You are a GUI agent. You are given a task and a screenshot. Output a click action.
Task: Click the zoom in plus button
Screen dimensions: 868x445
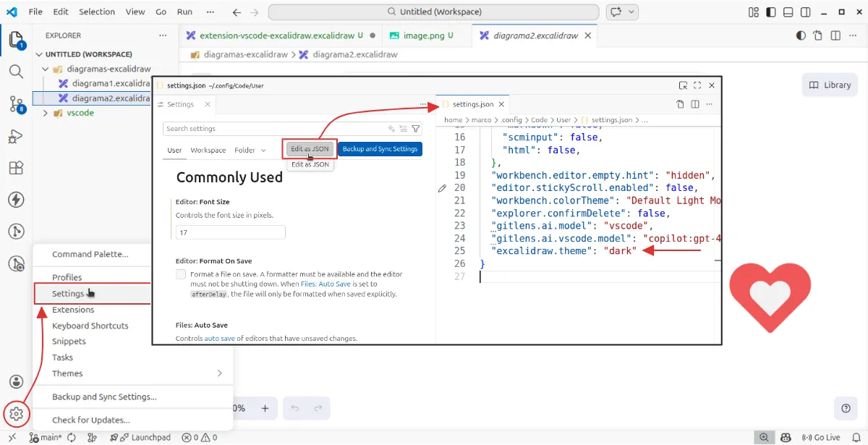265,408
